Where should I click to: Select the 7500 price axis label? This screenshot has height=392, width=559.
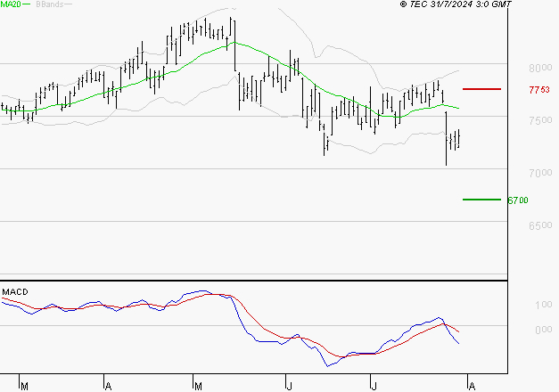(x=540, y=120)
